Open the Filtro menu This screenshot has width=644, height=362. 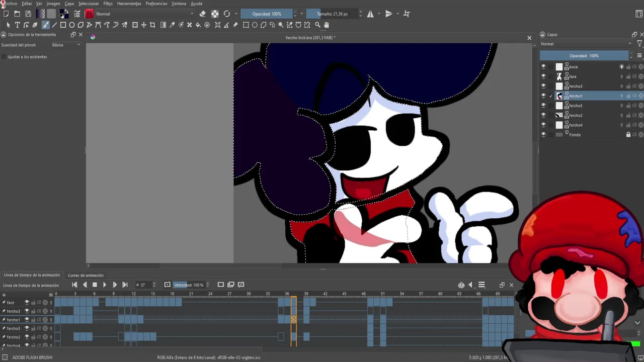[x=108, y=4]
